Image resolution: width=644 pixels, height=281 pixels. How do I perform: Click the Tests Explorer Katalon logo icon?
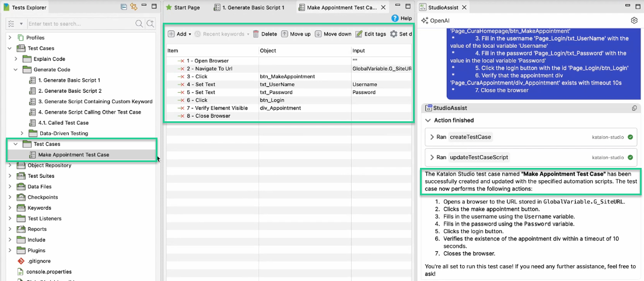tap(6, 8)
